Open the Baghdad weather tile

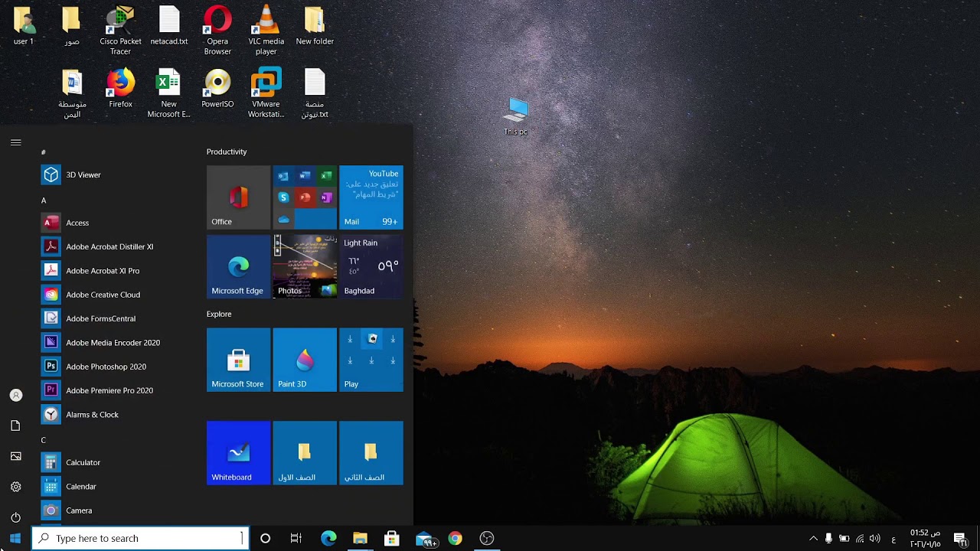point(371,266)
